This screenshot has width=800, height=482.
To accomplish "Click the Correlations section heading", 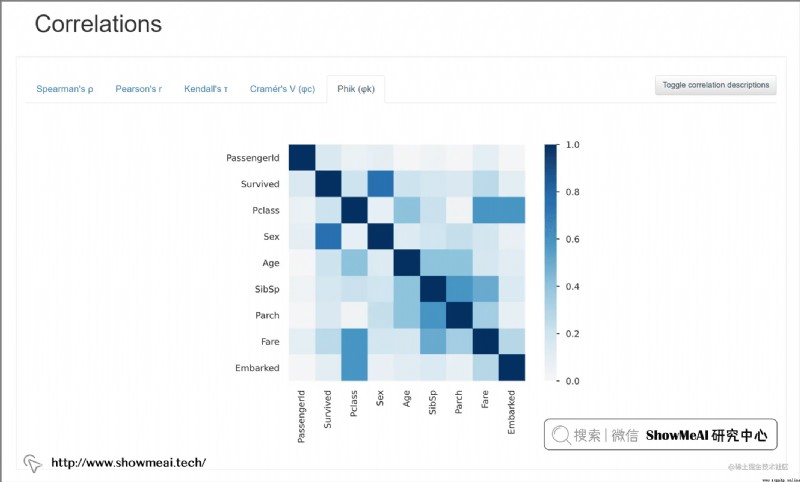I will [98, 23].
